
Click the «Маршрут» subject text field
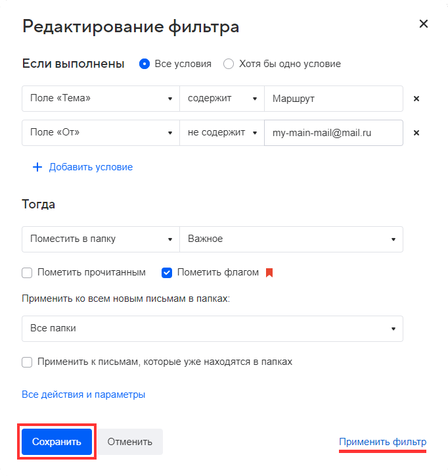click(333, 99)
